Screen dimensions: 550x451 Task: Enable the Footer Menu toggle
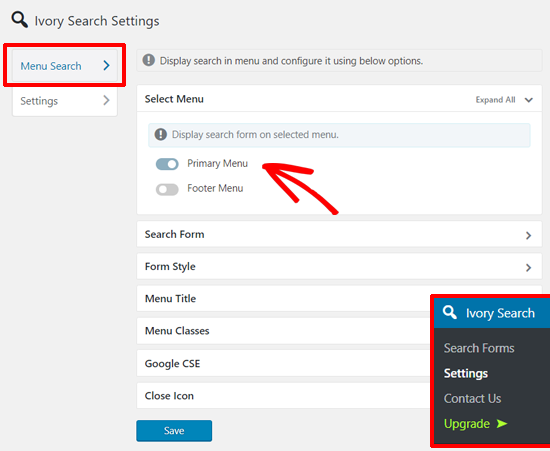(x=167, y=189)
